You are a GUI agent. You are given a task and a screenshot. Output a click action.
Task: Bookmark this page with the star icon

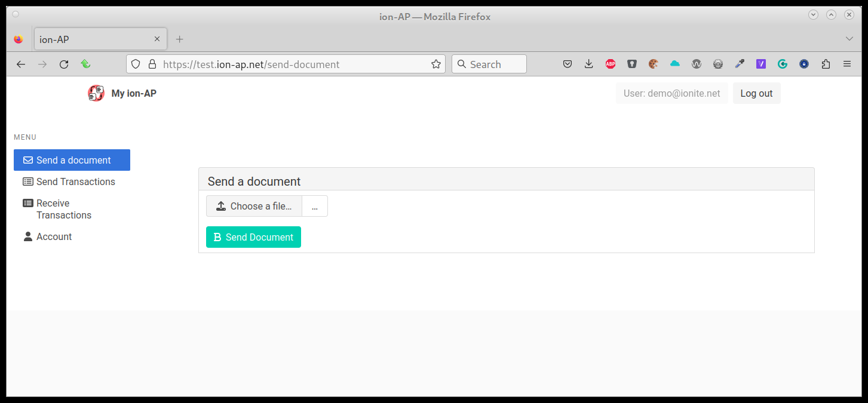436,64
